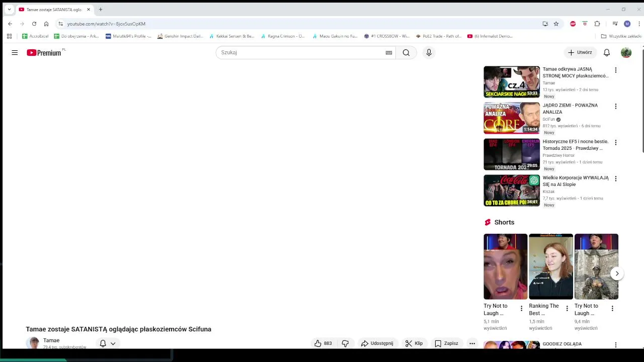
Task: Dislike the video
Action: tap(345, 343)
